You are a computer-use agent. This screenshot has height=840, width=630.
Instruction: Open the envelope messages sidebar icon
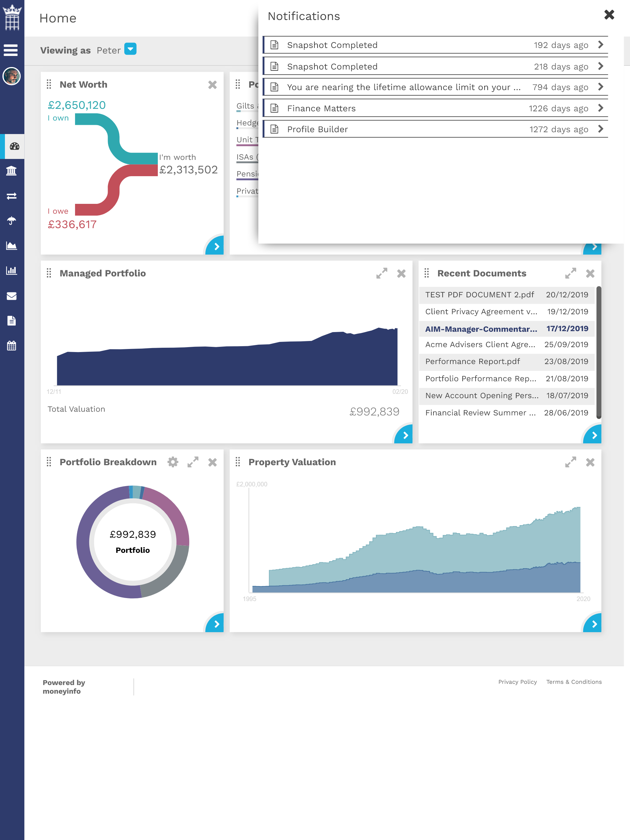tap(12, 296)
